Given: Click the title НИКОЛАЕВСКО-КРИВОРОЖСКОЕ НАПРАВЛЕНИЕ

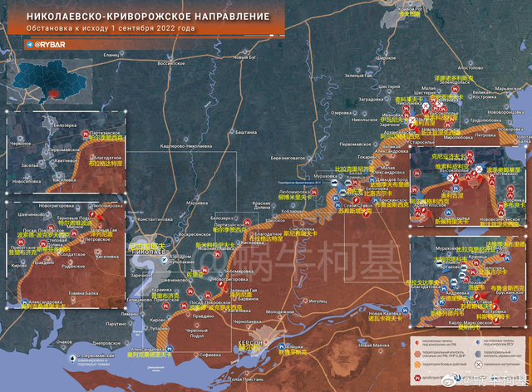Looking at the screenshot, I should tap(148, 17).
